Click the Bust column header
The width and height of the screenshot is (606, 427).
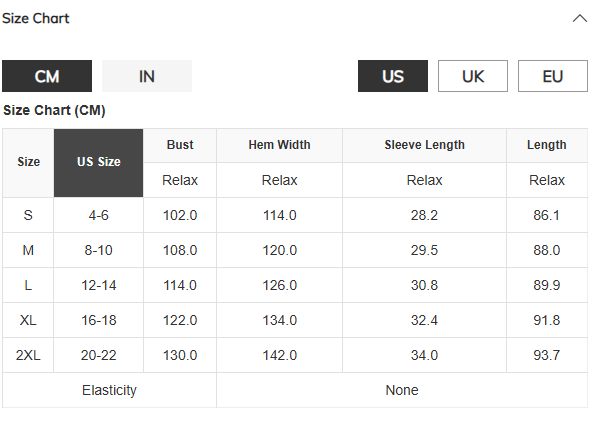coord(180,145)
